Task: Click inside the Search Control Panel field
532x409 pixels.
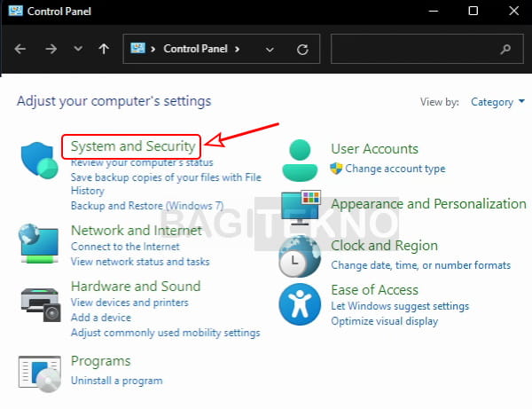Action: (426, 49)
